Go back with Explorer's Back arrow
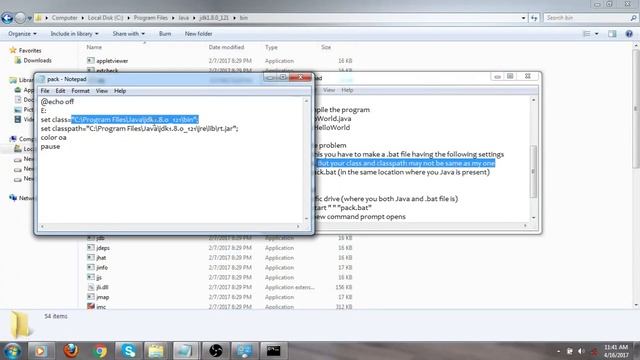This screenshot has width=640, height=360. click(x=7, y=18)
